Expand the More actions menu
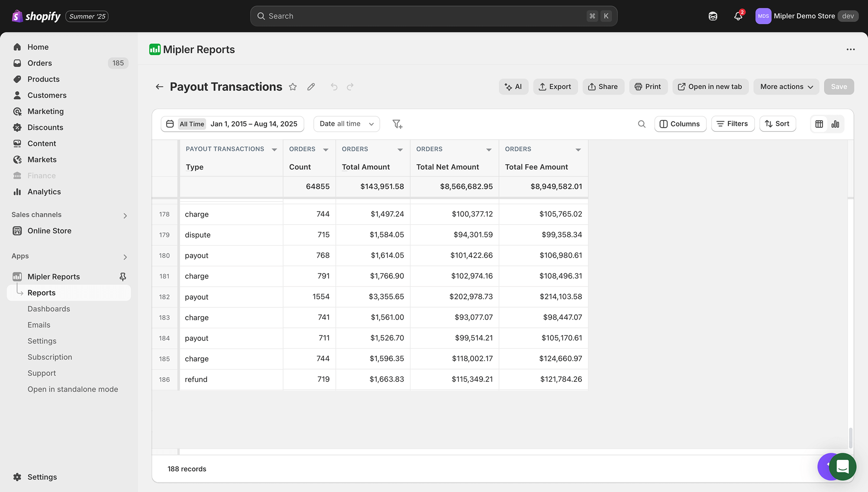Viewport: 868px width, 492px height. click(786, 87)
